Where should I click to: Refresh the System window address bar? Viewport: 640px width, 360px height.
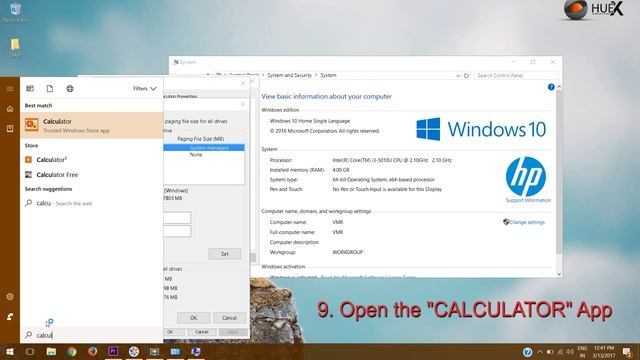pos(466,76)
